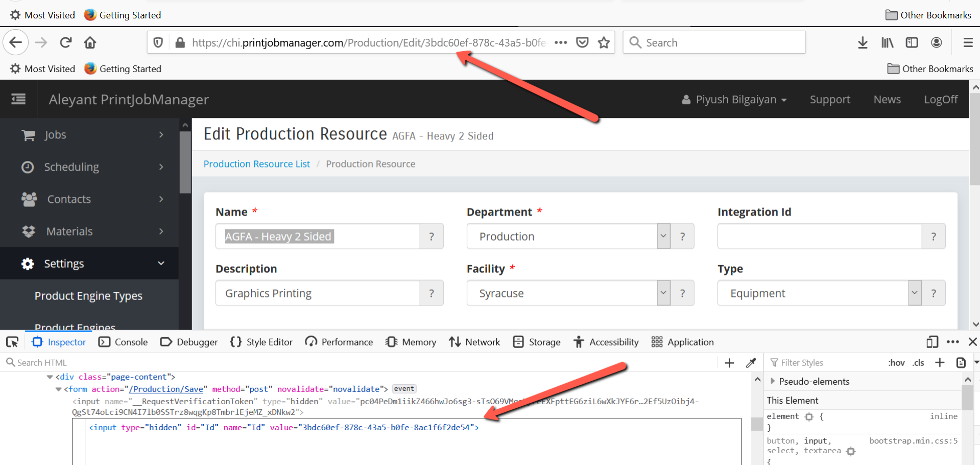The height and width of the screenshot is (465, 980).
Task: Click the plus icon to create new node
Action: 729,363
